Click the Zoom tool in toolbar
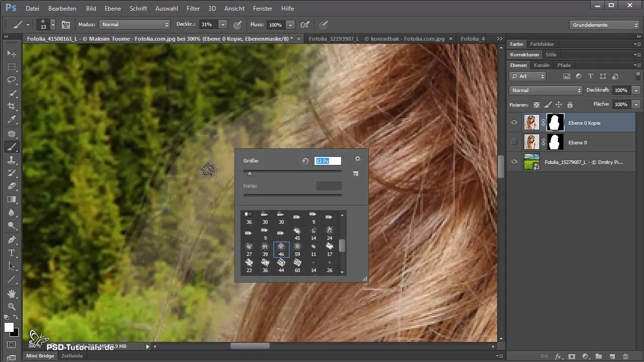The height and width of the screenshot is (362, 644). pos(11,306)
